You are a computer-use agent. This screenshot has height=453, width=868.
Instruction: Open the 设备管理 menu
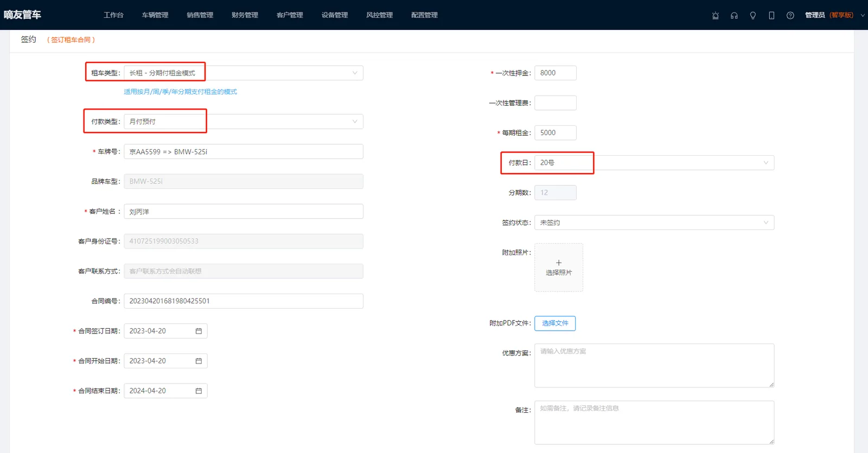tap(335, 15)
